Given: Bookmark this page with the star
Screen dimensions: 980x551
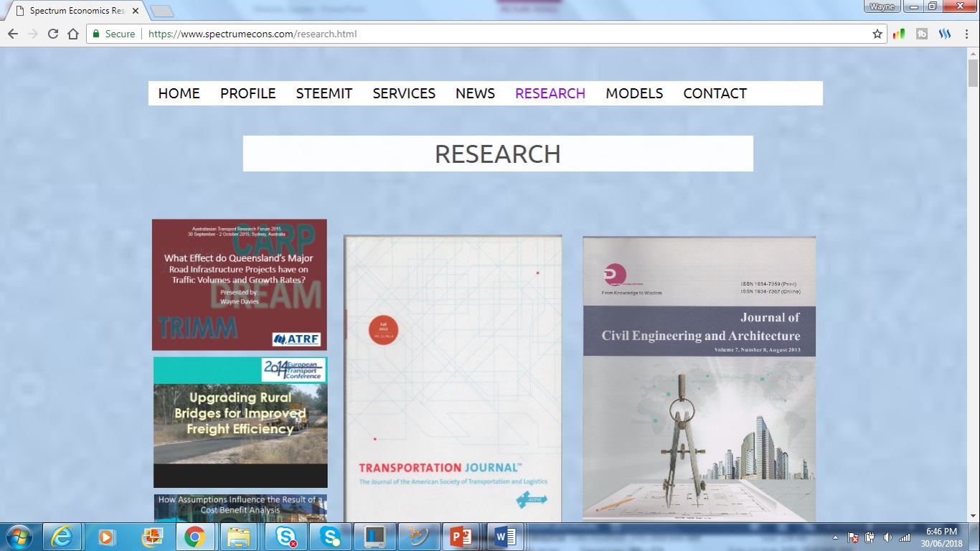Looking at the screenshot, I should [x=877, y=34].
